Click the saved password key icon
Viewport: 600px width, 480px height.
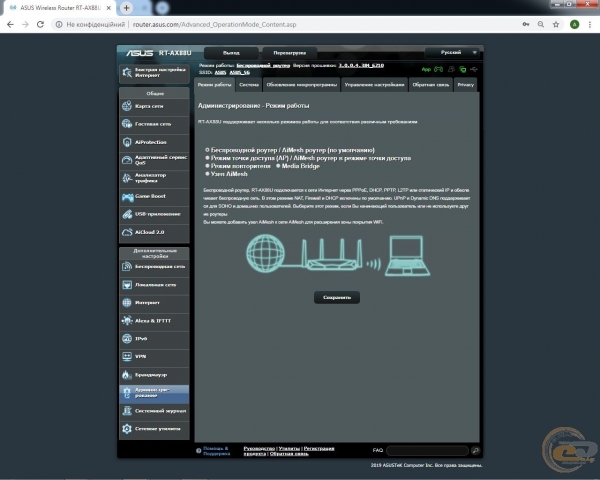click(x=526, y=24)
